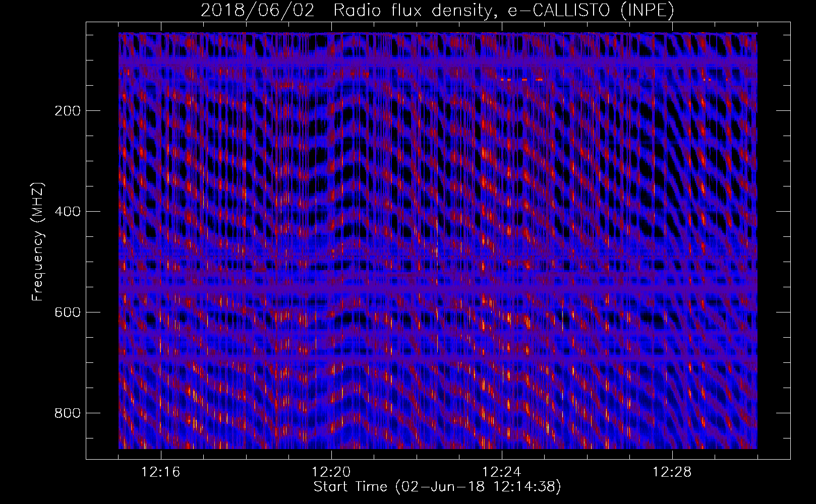The height and width of the screenshot is (504, 816).
Task: Click the 12:28 time tick label
Action: (x=672, y=472)
